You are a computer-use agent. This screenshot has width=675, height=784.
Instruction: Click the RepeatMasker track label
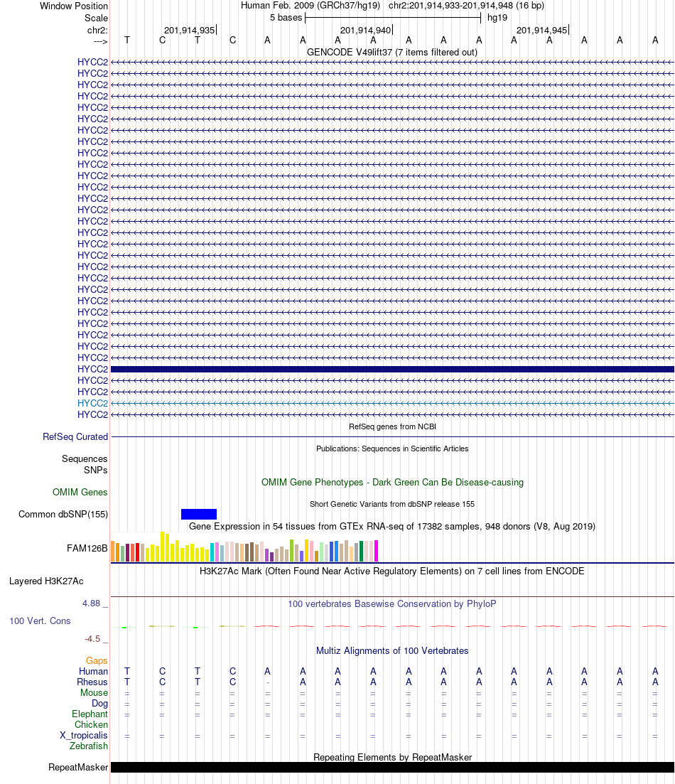78,767
